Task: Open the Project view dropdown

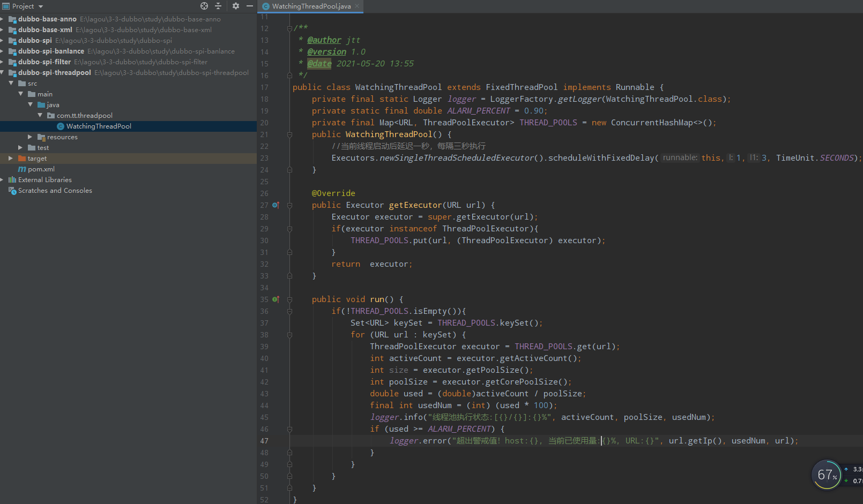Action: tap(40, 6)
